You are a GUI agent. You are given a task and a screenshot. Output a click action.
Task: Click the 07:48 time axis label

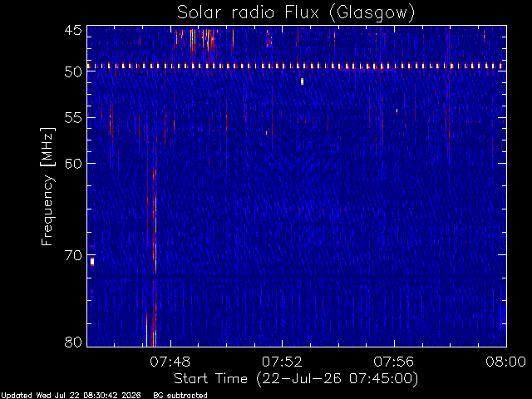170,362
